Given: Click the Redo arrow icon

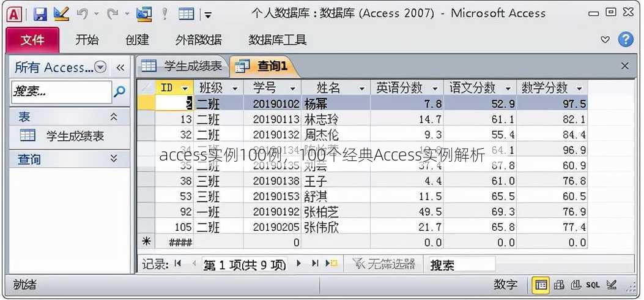Looking at the screenshot, I should [x=113, y=14].
